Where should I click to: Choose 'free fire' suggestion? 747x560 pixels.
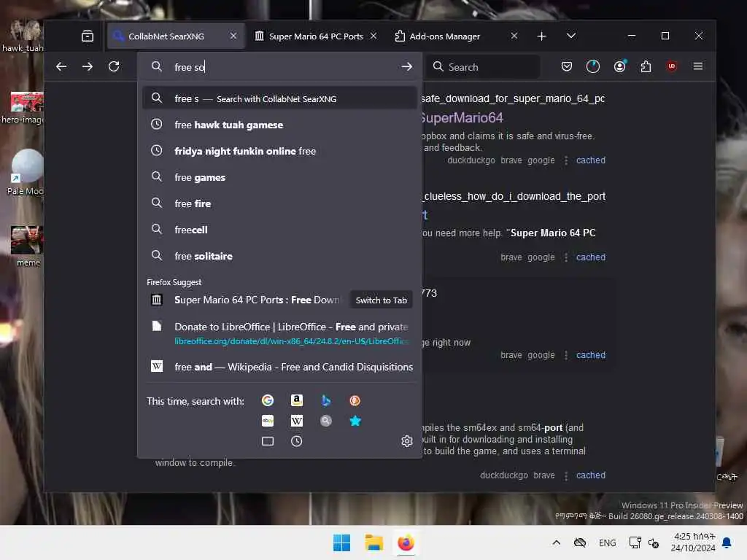pyautogui.click(x=279, y=203)
